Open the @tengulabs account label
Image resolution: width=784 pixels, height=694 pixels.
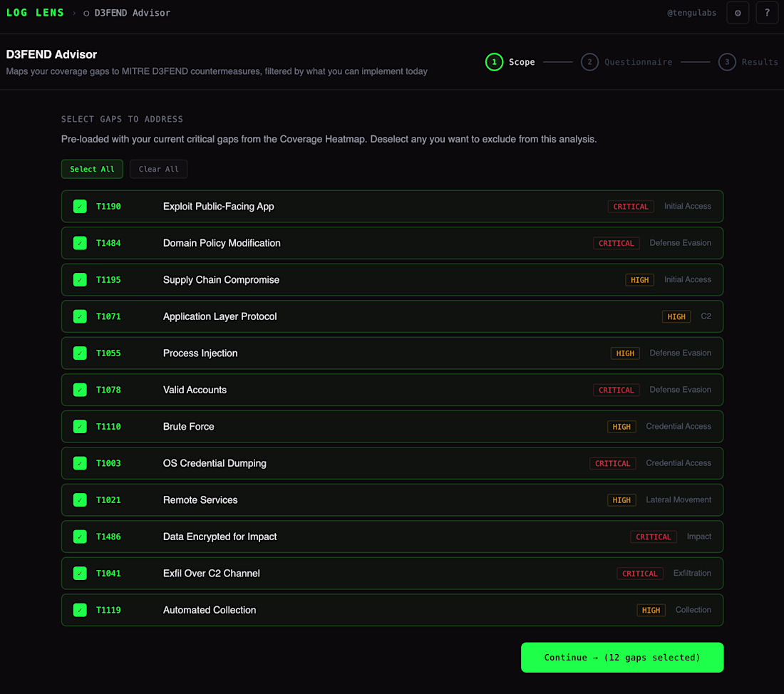pyautogui.click(x=691, y=13)
